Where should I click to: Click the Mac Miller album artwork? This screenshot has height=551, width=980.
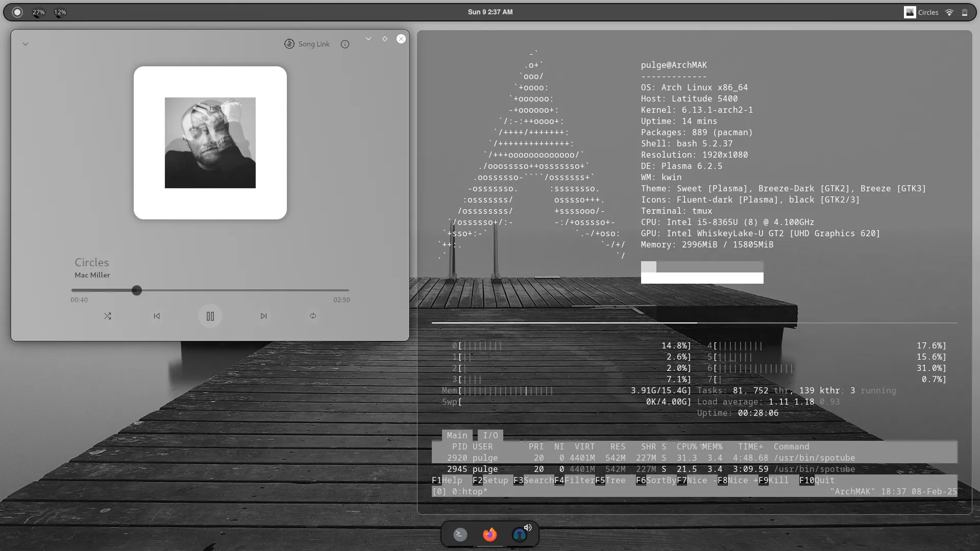(x=210, y=143)
